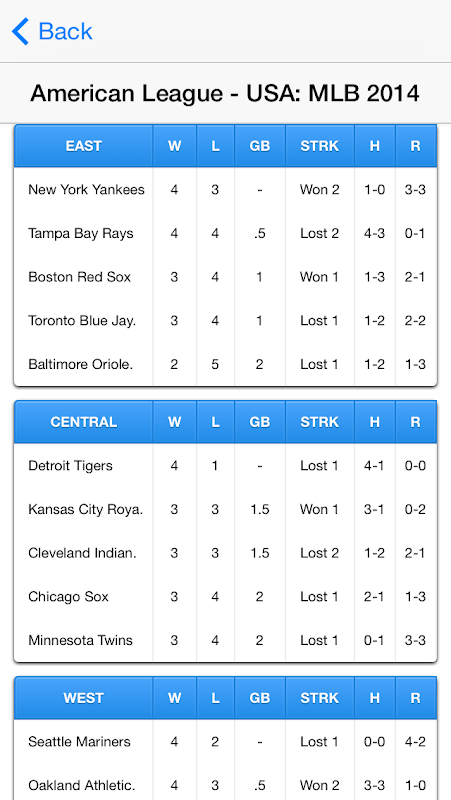This screenshot has height=800, width=451.
Task: Tap the Cleveland Indians team name
Action: click(x=83, y=553)
